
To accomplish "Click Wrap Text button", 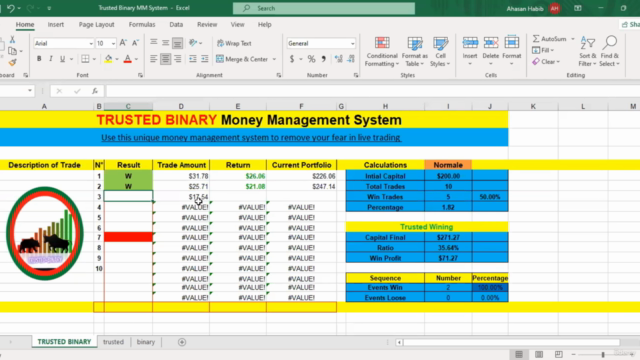I will click(x=234, y=43).
